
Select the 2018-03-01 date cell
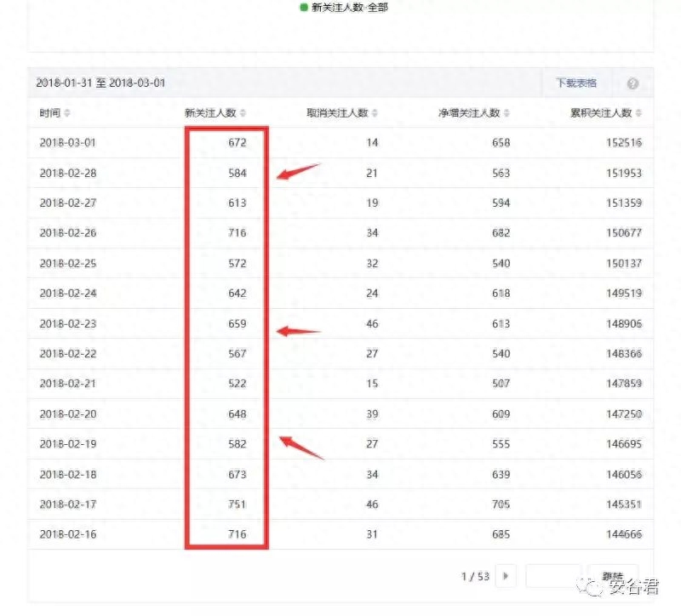tap(68, 143)
